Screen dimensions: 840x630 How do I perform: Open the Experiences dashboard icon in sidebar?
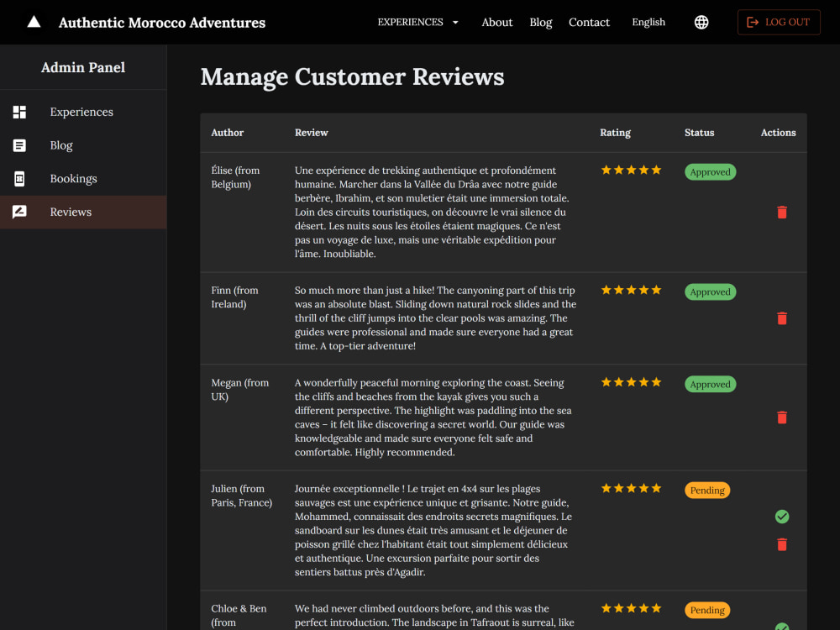click(19, 112)
